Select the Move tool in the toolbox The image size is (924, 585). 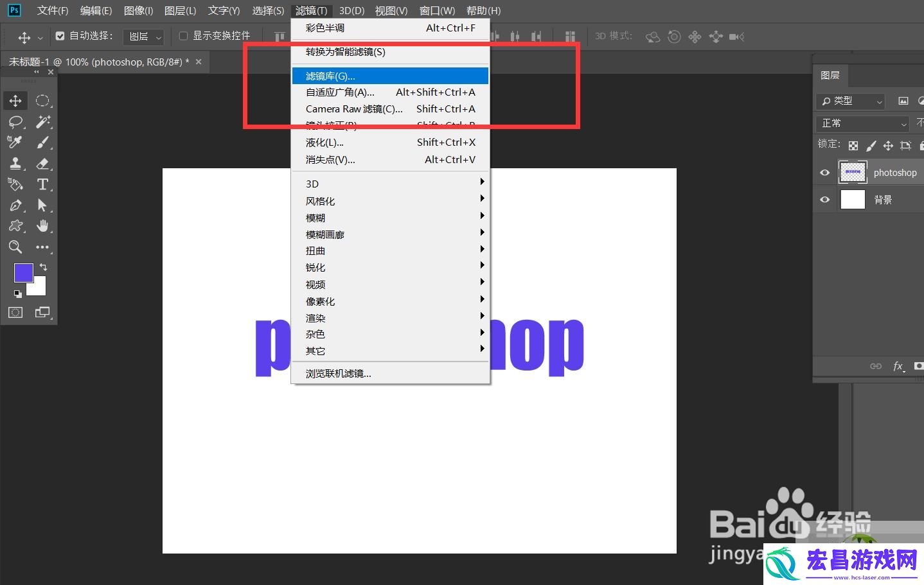tap(15, 101)
